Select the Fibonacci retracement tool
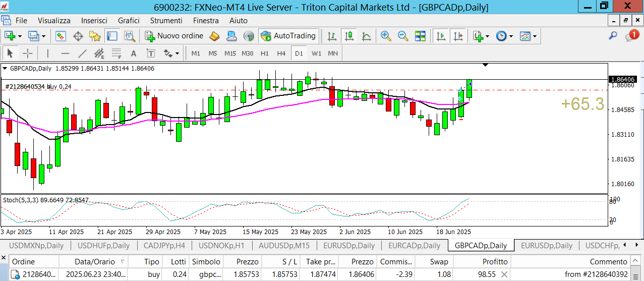The width and height of the screenshot is (644, 281). (x=116, y=53)
